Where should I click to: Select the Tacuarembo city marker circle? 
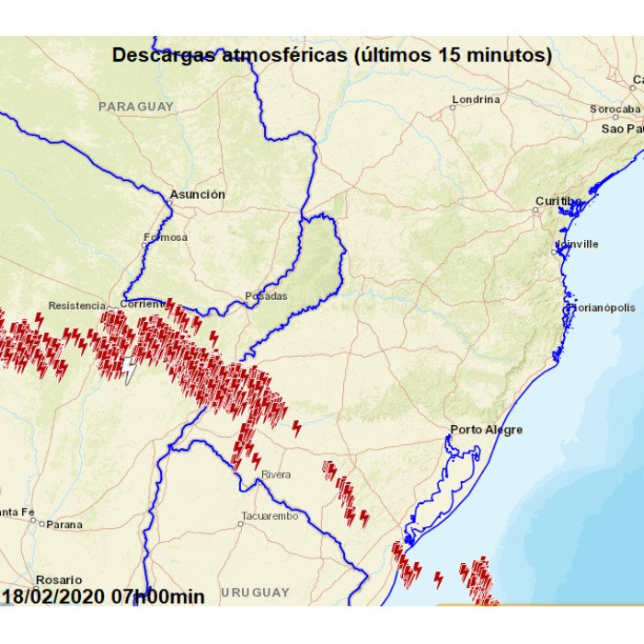(x=241, y=523)
